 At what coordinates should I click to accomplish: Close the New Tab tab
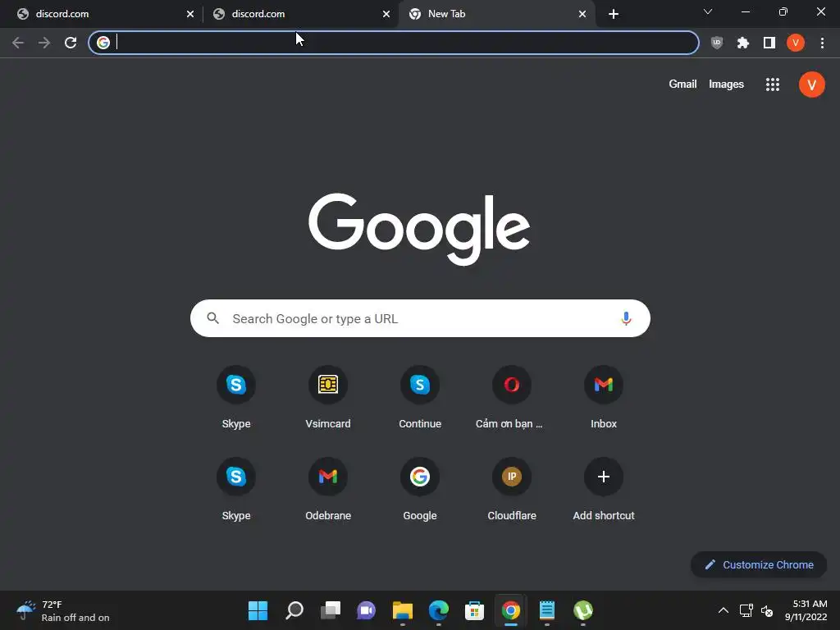(582, 14)
